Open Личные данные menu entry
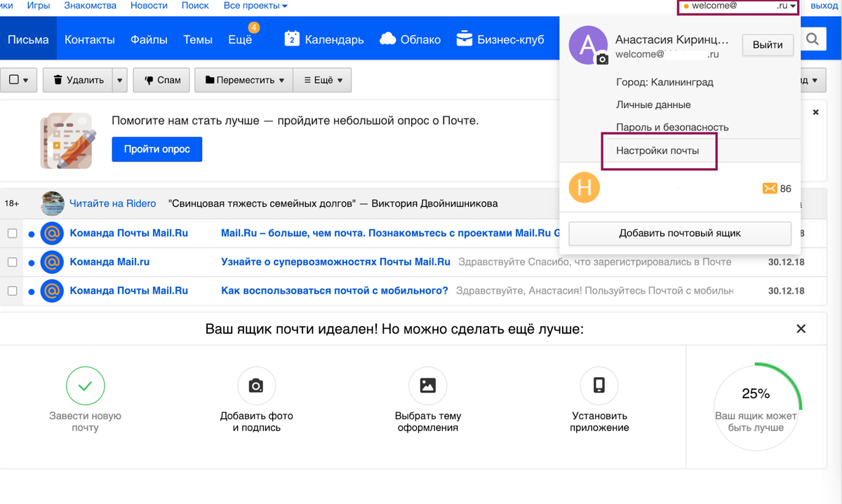Viewport: 842px width, 504px height. (x=653, y=104)
